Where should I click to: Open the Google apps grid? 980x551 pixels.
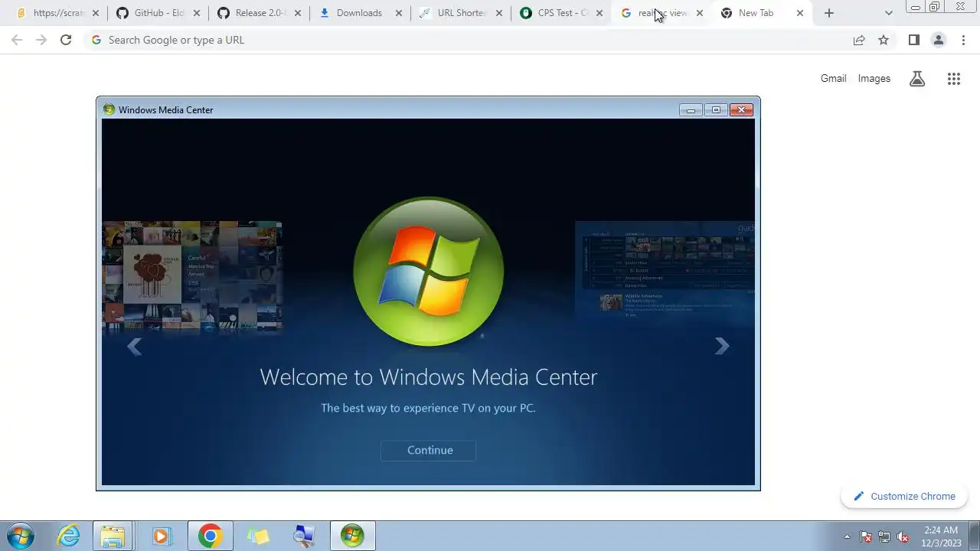pos(954,78)
